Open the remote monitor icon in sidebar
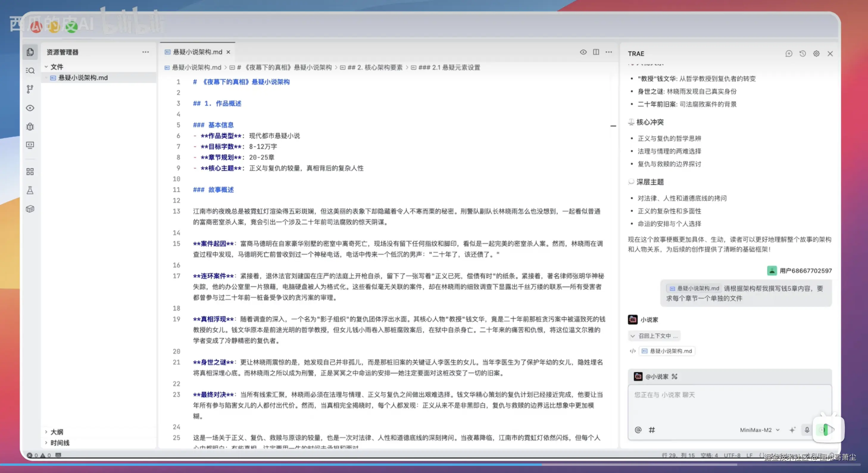This screenshot has width=868, height=473. (x=30, y=145)
